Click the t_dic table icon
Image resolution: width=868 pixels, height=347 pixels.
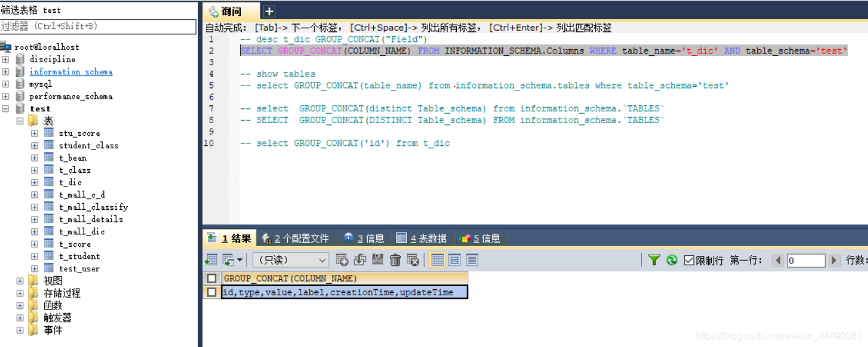pos(49,182)
